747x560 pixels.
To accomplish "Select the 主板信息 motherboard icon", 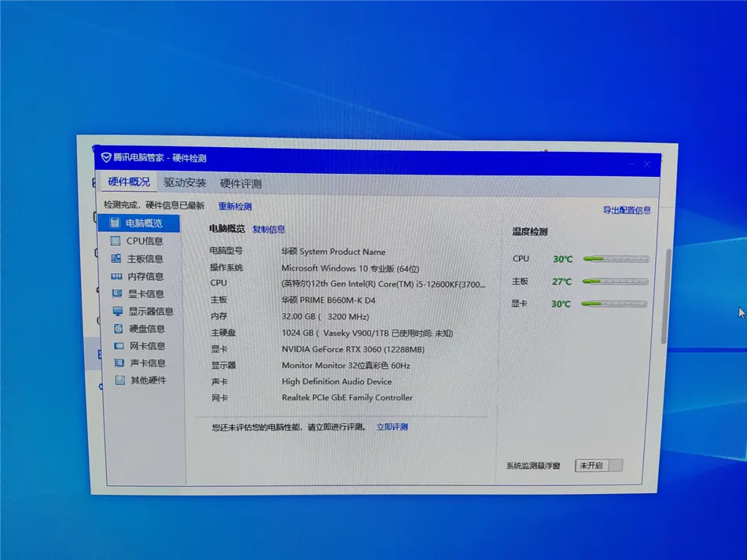I will coord(116,259).
